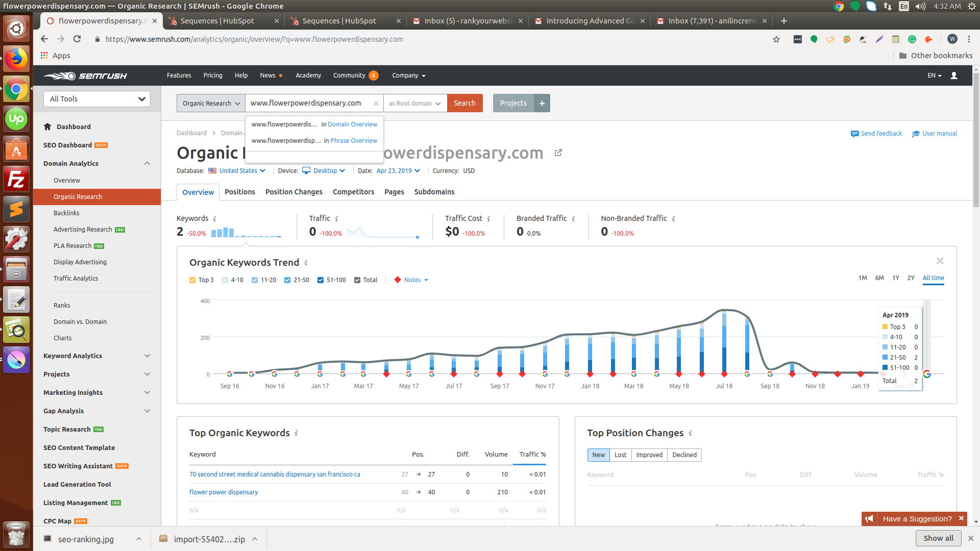Go back to previous page

(x=44, y=39)
